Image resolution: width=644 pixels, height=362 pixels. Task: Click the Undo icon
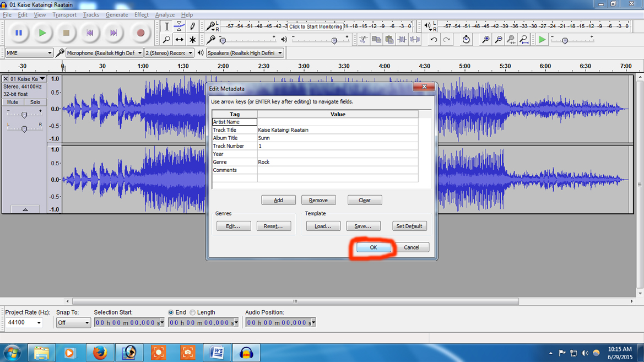click(x=434, y=39)
